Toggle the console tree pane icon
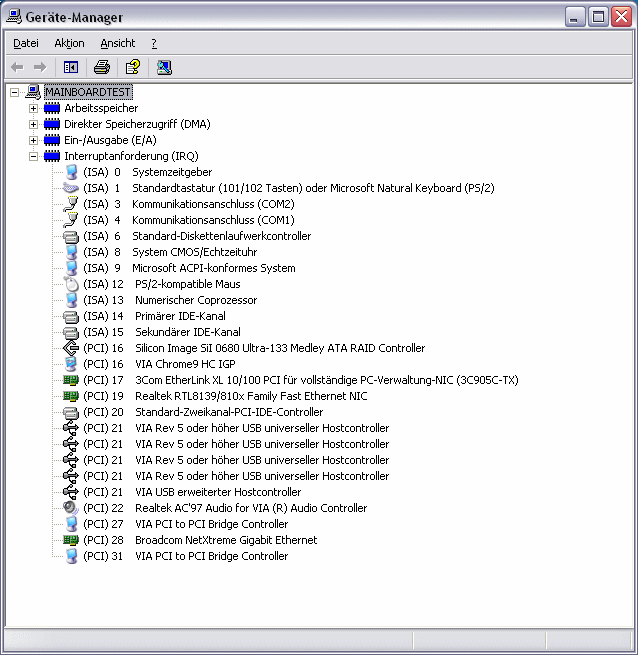This screenshot has height=655, width=638. [x=71, y=67]
